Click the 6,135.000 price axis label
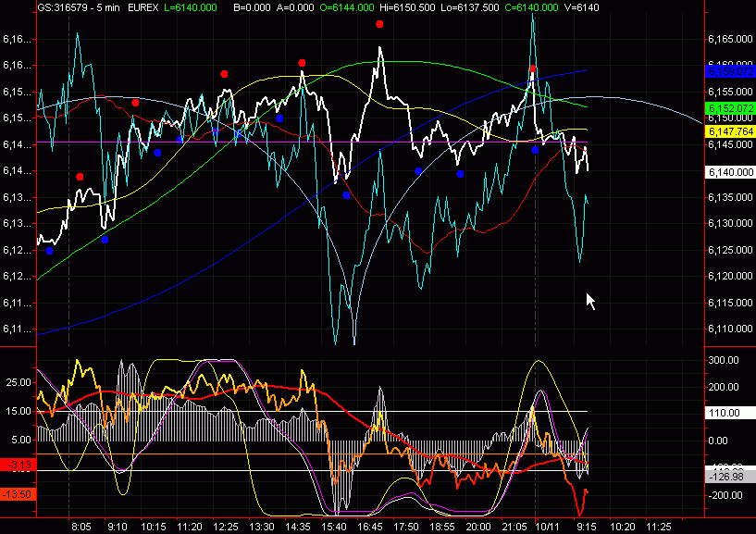The image size is (756, 534). pos(730,197)
